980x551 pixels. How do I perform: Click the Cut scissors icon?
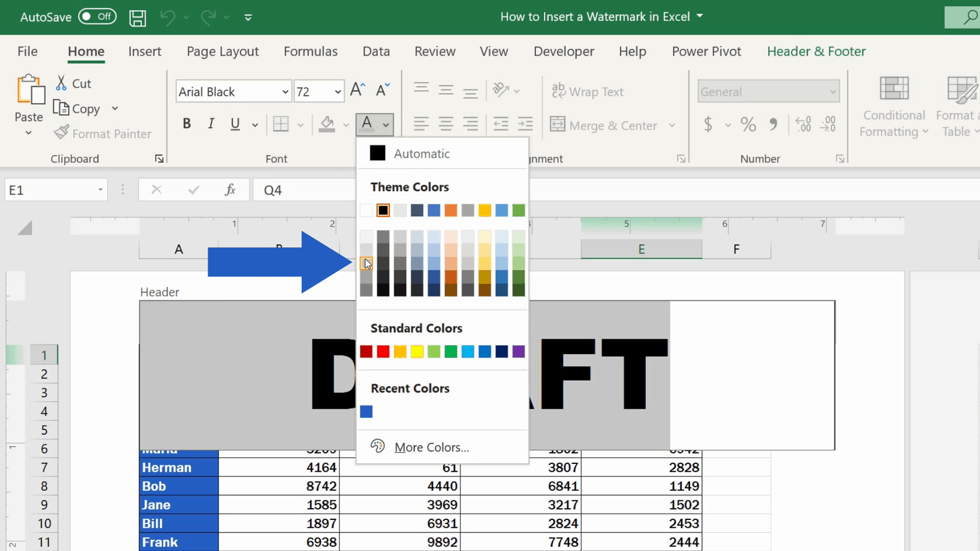click(x=61, y=83)
